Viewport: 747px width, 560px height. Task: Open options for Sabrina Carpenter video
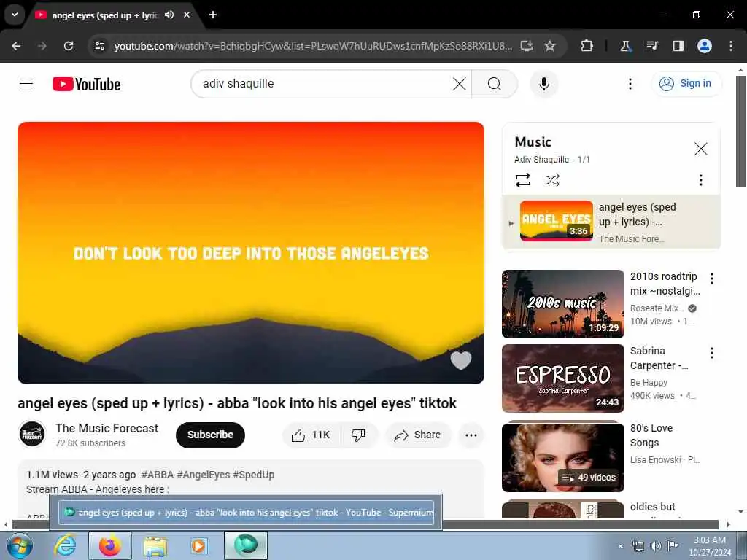click(712, 353)
